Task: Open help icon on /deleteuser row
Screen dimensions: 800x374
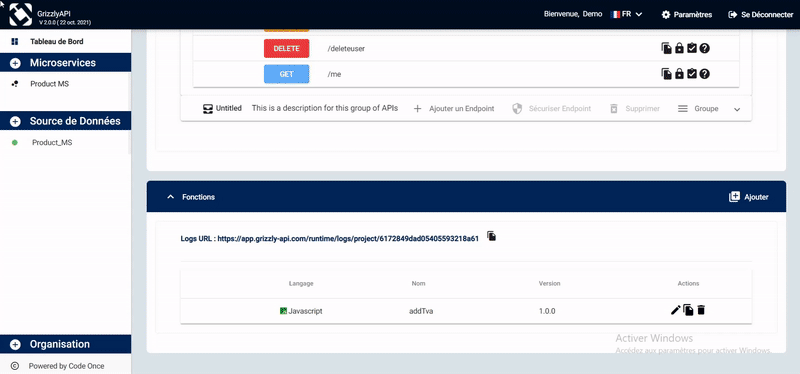Action: (705, 48)
